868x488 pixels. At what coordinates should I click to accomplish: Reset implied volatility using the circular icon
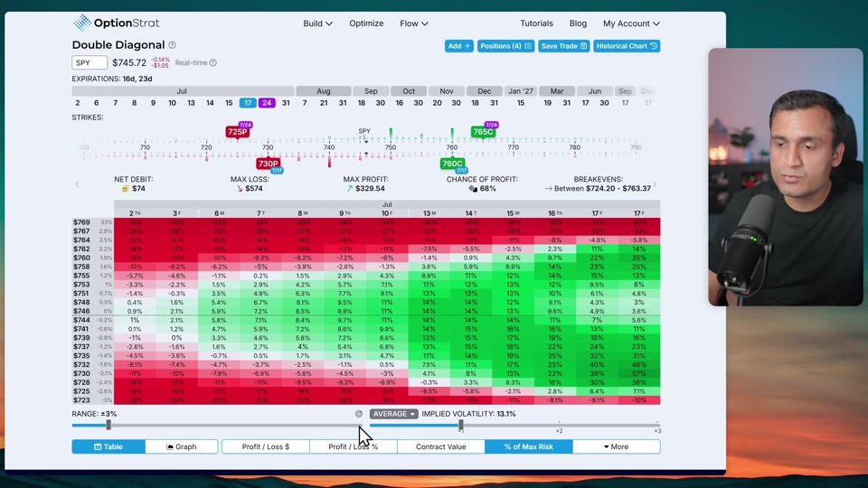tap(359, 414)
